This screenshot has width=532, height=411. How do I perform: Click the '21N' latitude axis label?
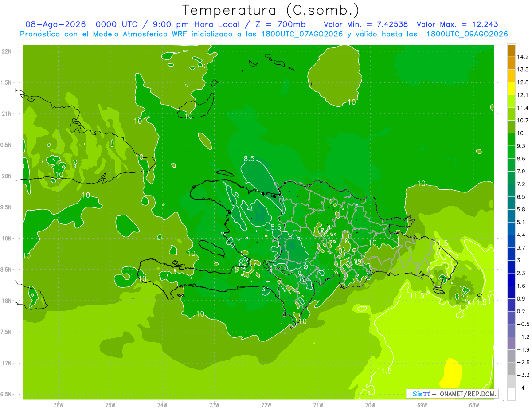8,114
